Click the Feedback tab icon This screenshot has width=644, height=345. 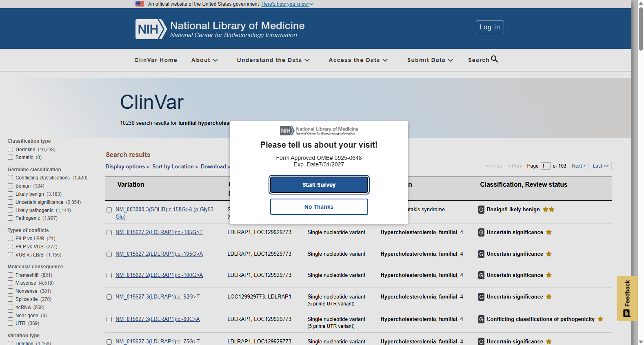click(x=627, y=313)
